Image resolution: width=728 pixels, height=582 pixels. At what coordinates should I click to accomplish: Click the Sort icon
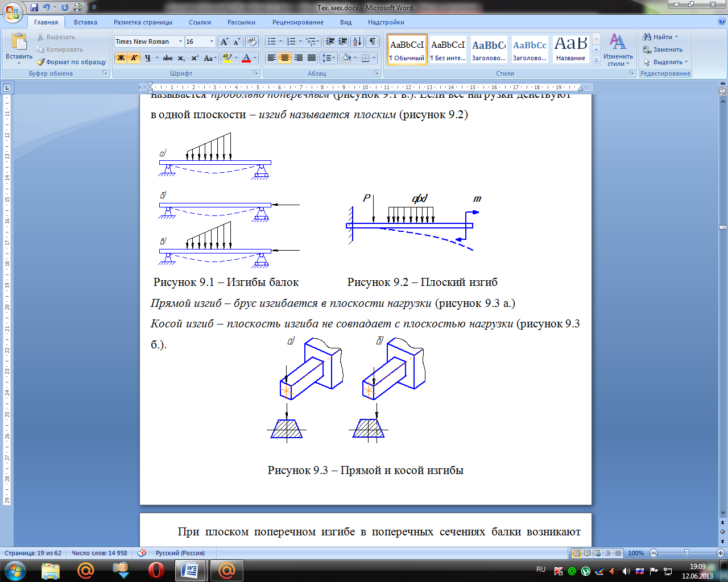[357, 41]
